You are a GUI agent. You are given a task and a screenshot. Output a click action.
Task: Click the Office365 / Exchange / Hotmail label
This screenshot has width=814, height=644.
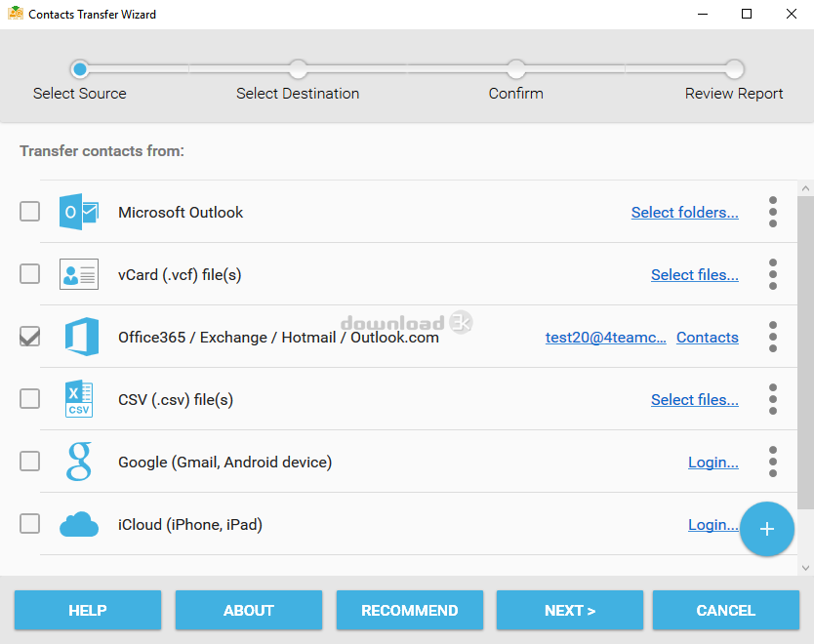coord(278,338)
